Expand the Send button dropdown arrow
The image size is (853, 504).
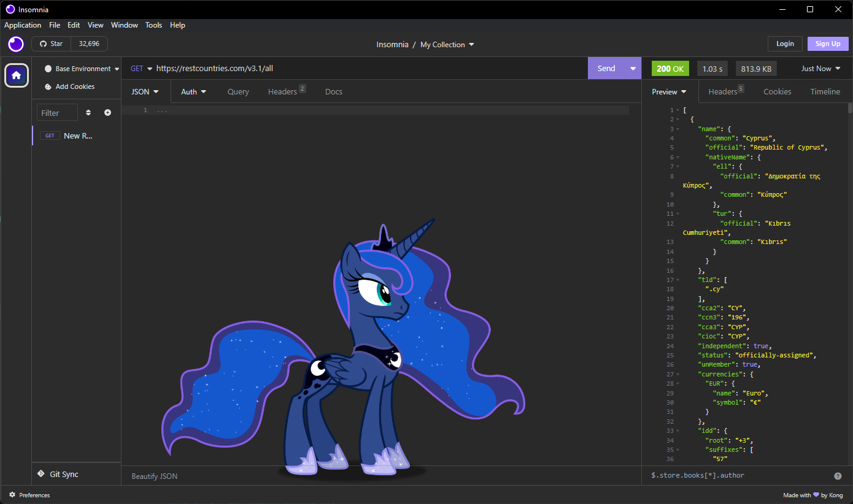[x=633, y=69]
